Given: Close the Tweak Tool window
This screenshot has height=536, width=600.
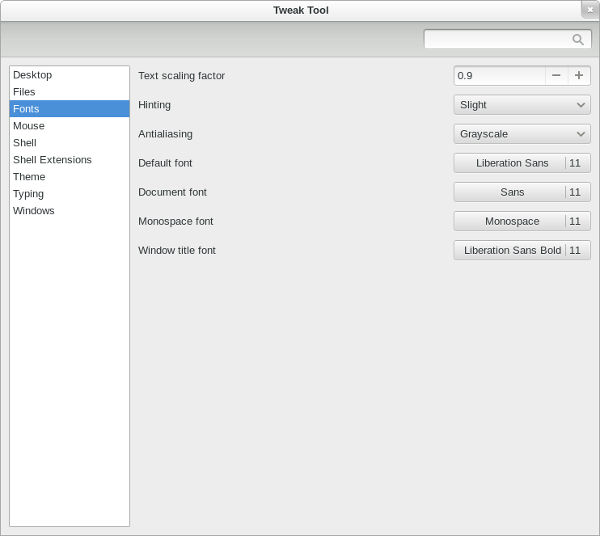Looking at the screenshot, I should tap(590, 10).
